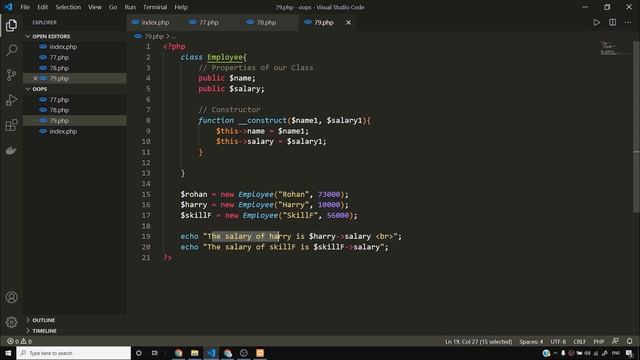This screenshot has width=640, height=360.
Task: Open the notifications bell in status bar
Action: (x=629, y=341)
